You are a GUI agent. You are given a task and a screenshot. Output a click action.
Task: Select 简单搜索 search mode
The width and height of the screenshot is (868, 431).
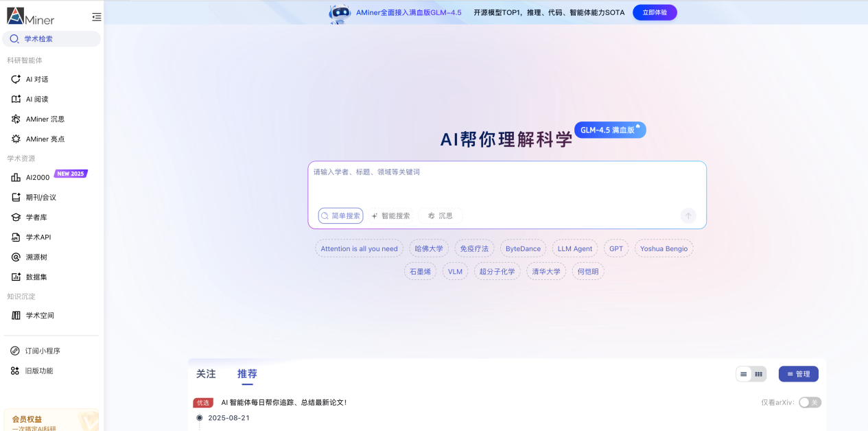pos(340,215)
